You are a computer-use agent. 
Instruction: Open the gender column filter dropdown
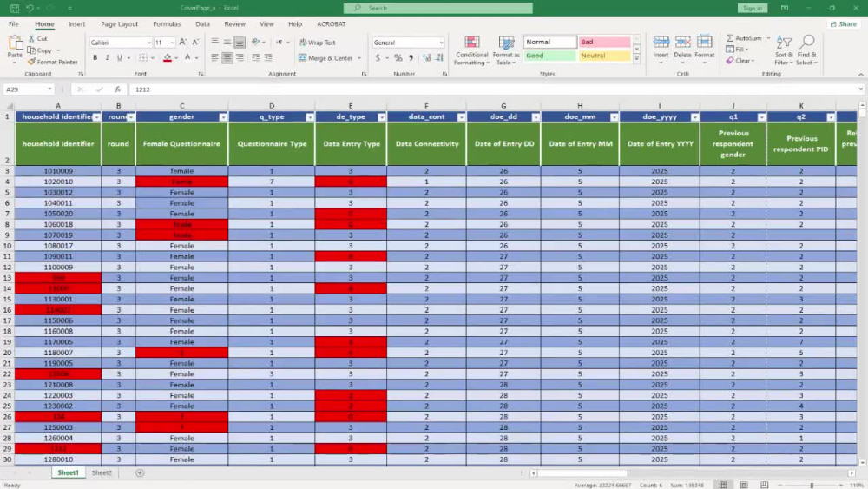click(x=222, y=117)
